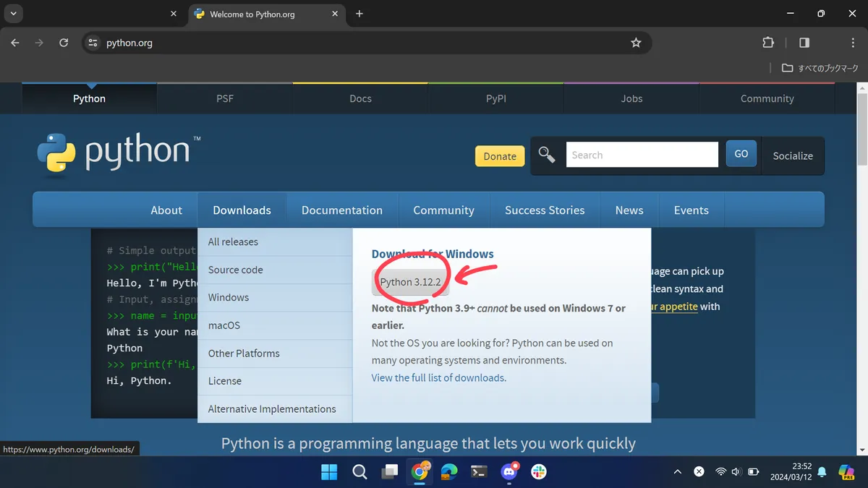868x488 pixels.
Task: Select Windows from the Downloads menu
Action: [229, 297]
